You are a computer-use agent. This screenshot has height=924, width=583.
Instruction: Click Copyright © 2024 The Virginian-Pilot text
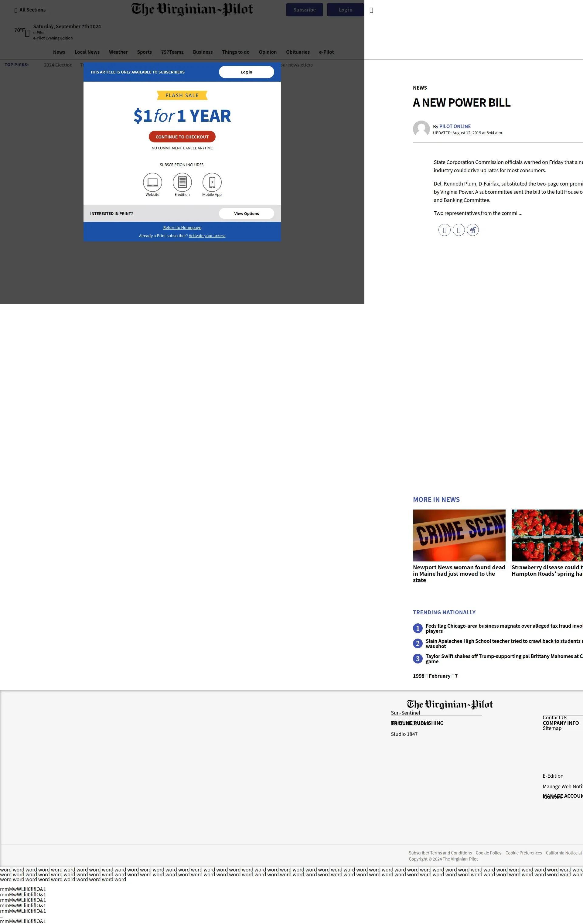(443, 859)
